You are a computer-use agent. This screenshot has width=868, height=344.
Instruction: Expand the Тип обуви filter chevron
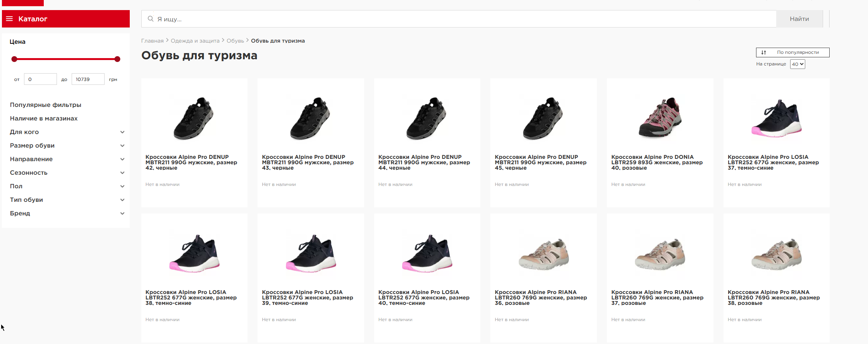(x=122, y=200)
